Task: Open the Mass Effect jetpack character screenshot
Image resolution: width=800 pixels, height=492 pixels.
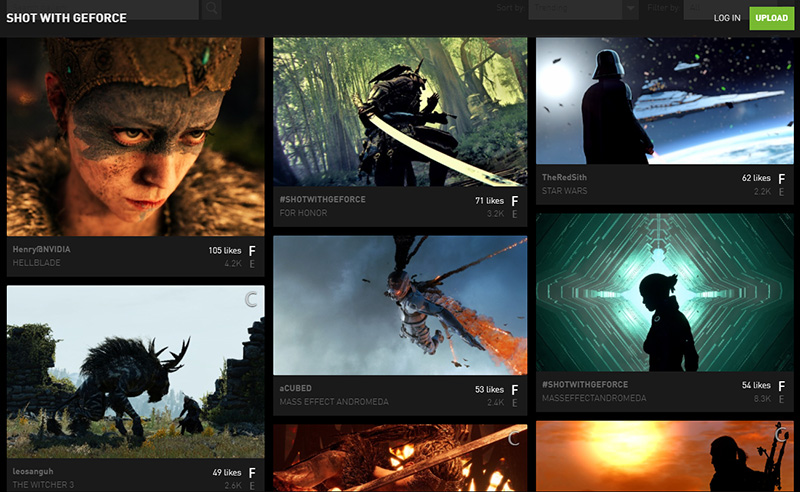Action: [401, 305]
